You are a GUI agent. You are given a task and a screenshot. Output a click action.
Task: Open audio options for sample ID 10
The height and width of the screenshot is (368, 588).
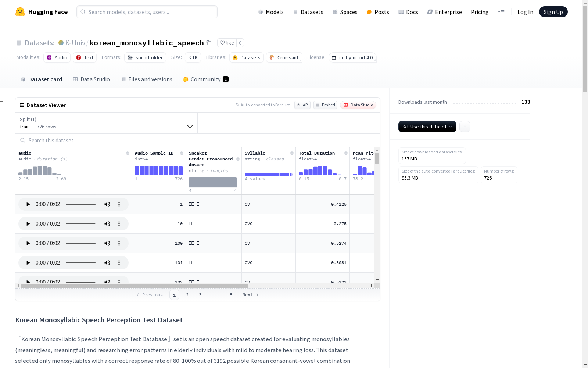(x=119, y=224)
